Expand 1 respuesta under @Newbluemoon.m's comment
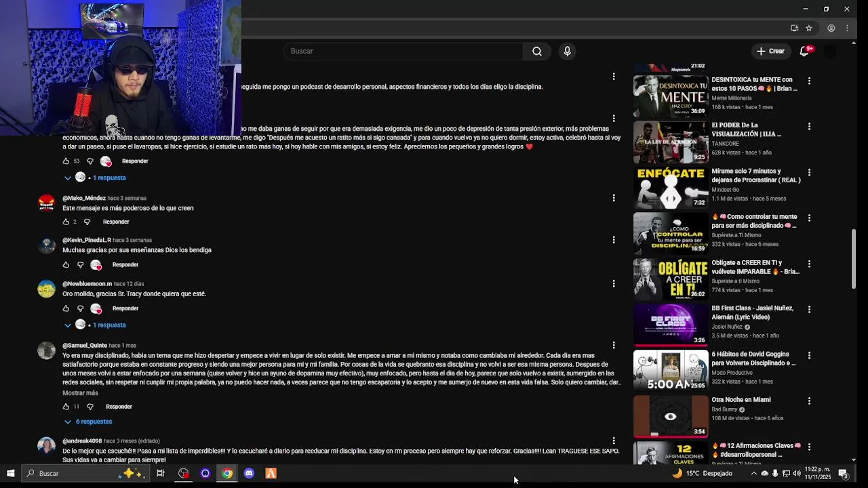This screenshot has height=488, width=868. [x=95, y=325]
